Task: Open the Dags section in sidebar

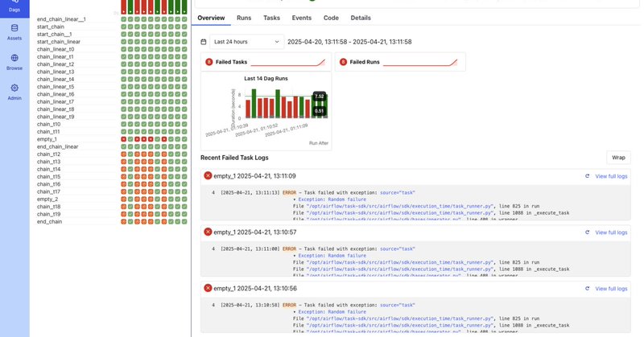Action: coord(14,7)
